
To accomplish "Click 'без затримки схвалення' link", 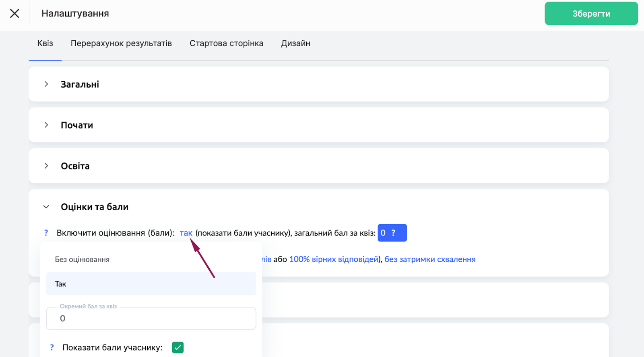I will (430, 259).
